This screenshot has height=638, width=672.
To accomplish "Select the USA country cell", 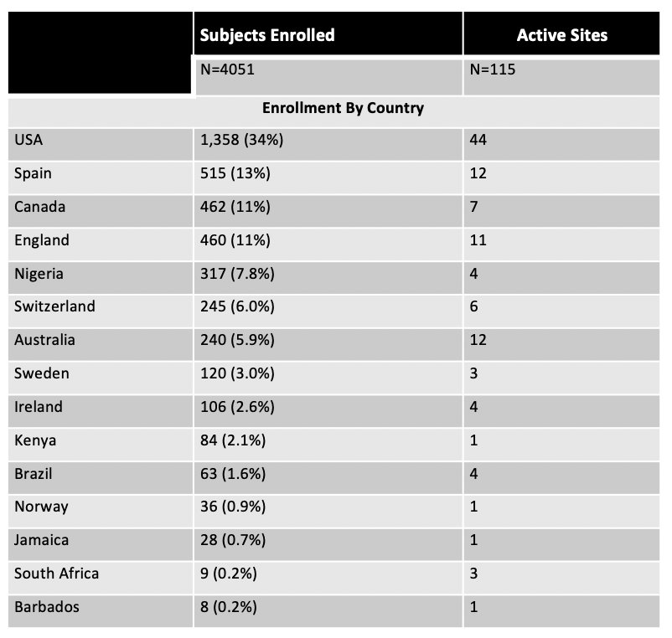I will click(101, 145).
